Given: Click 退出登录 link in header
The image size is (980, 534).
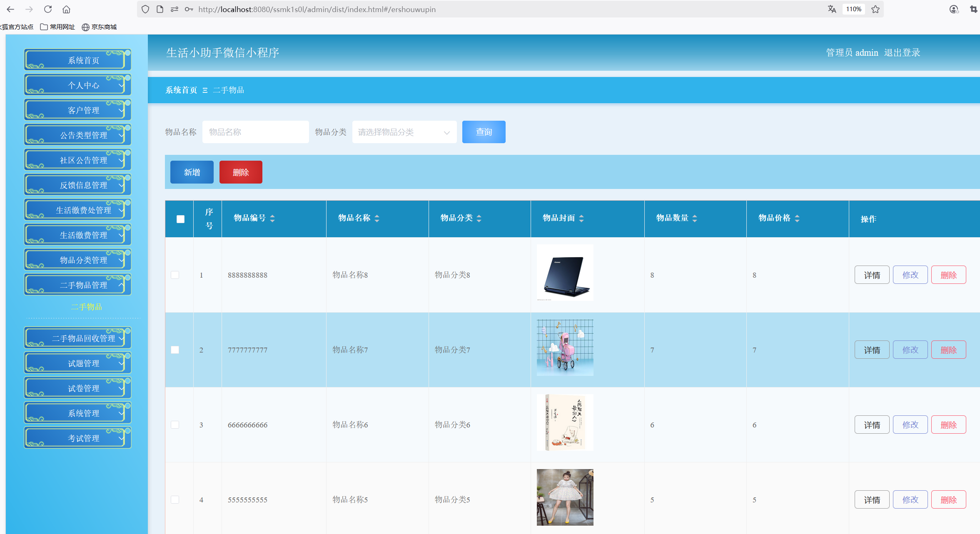Looking at the screenshot, I should (902, 52).
